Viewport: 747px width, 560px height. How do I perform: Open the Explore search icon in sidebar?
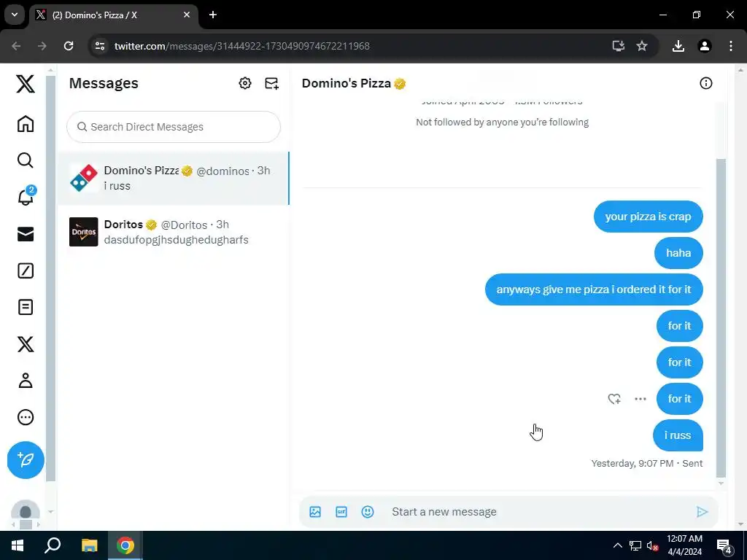(x=26, y=160)
